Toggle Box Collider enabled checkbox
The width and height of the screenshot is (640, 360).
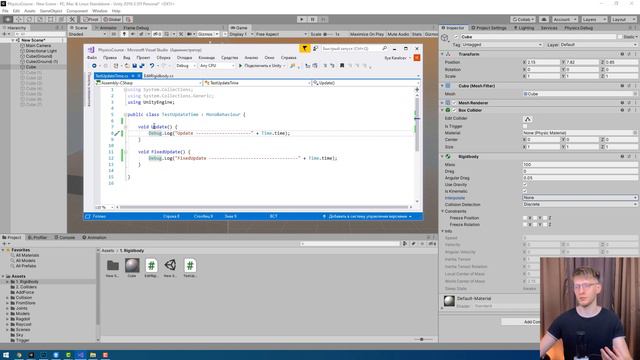pos(454,110)
